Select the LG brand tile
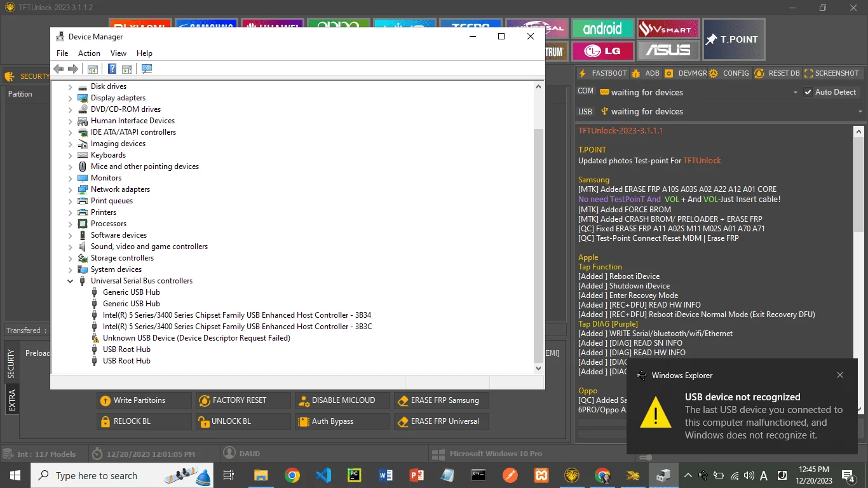 point(603,51)
